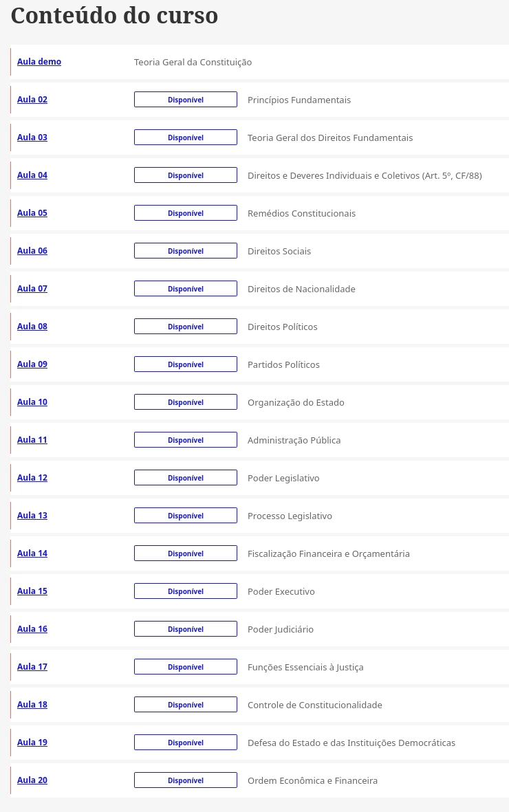This screenshot has height=812, width=509.
Task: Click Disponível button for Poder Legislativo
Action: pyautogui.click(x=186, y=478)
